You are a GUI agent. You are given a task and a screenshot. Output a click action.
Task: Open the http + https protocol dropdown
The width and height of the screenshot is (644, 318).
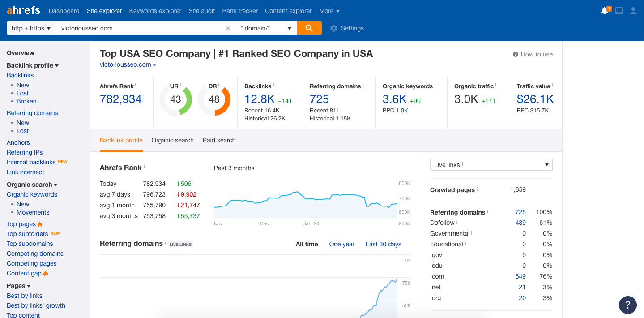click(31, 28)
